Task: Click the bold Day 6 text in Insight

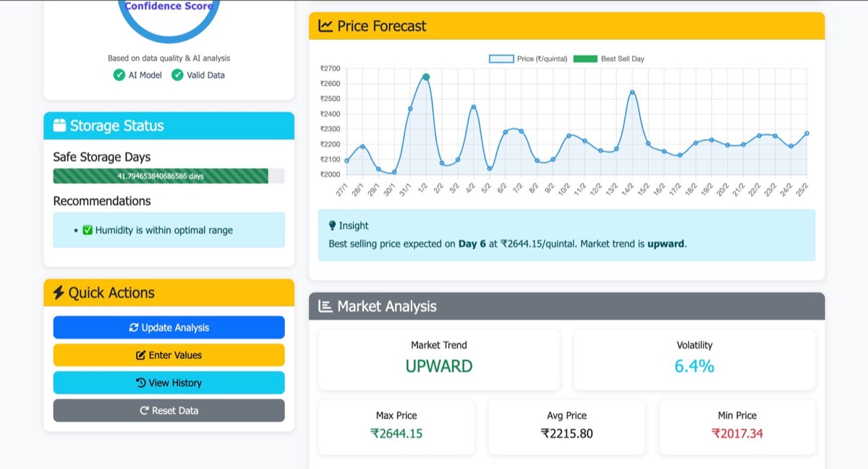Action: pyautogui.click(x=472, y=244)
